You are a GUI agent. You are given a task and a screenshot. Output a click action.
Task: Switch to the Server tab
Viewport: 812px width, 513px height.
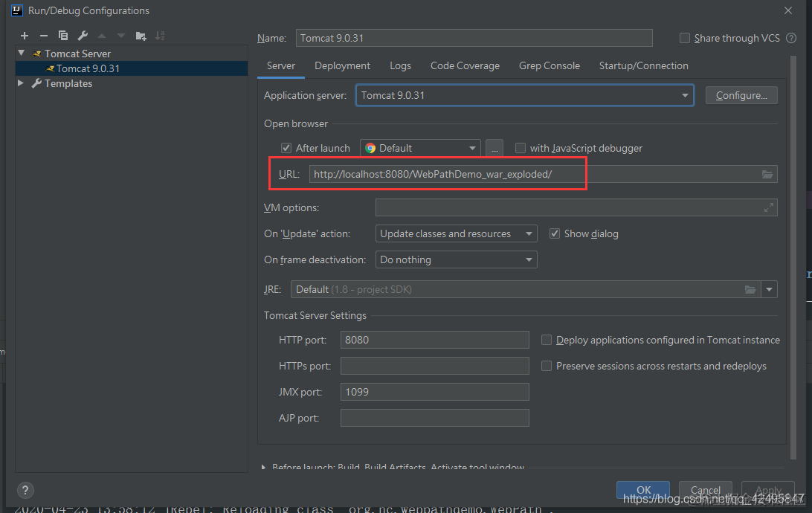tap(280, 65)
